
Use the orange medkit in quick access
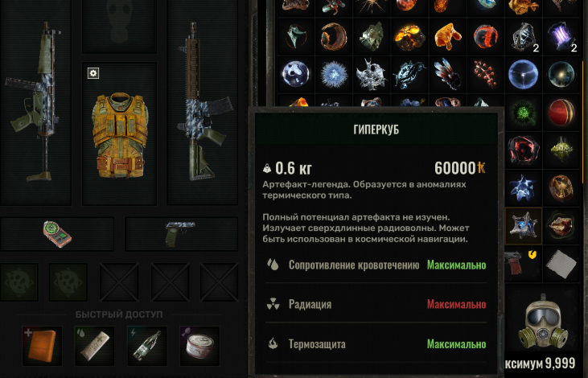point(42,345)
